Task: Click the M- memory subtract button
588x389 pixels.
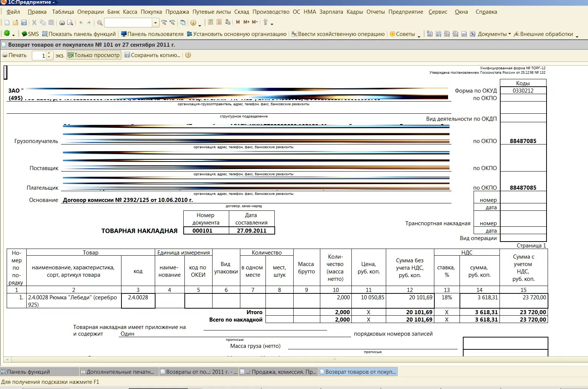Action: pyautogui.click(x=255, y=22)
